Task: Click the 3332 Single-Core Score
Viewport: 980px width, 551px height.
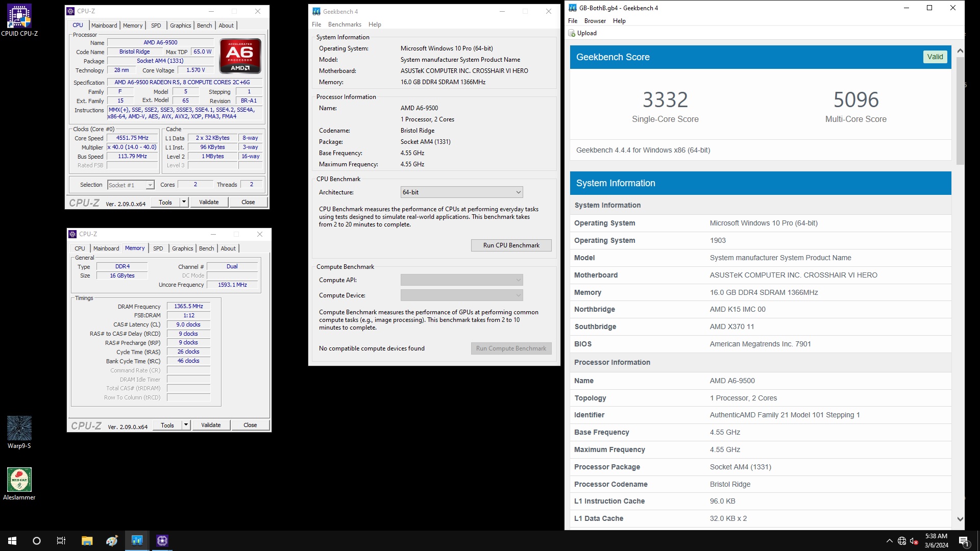Action: tap(665, 99)
